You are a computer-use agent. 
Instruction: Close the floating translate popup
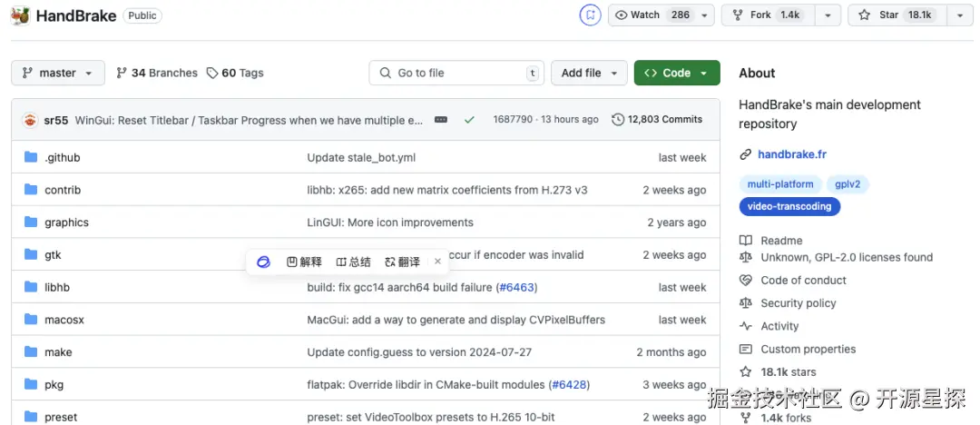point(437,262)
